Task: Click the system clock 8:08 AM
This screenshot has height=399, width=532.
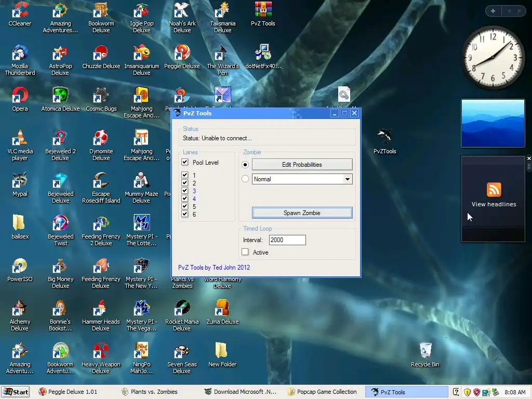Action: pos(515,392)
